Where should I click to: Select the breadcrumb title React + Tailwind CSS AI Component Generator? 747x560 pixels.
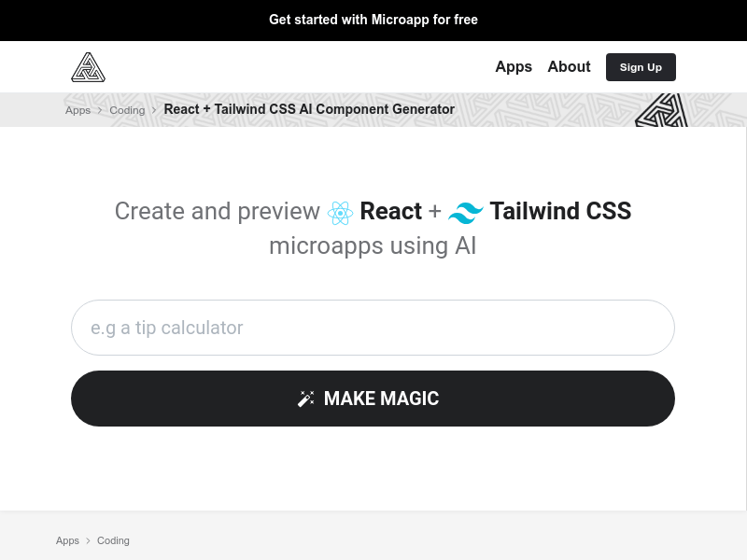click(x=309, y=109)
